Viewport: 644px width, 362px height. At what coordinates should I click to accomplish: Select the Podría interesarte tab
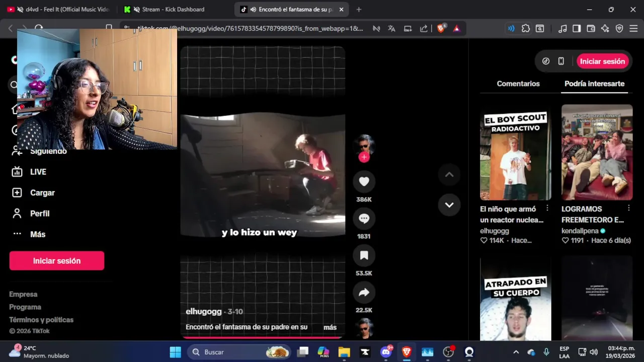pyautogui.click(x=594, y=83)
